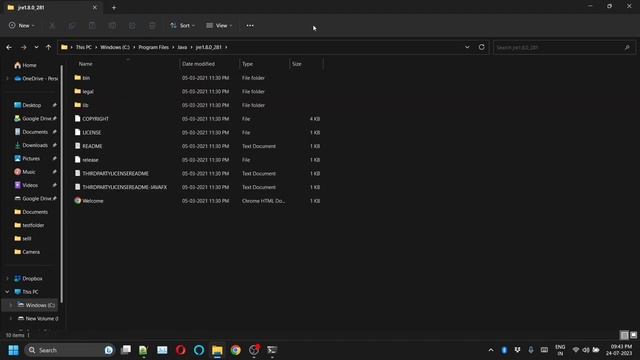The width and height of the screenshot is (640, 360).
Task: Open Videos in the navigation pane
Action: point(30,185)
